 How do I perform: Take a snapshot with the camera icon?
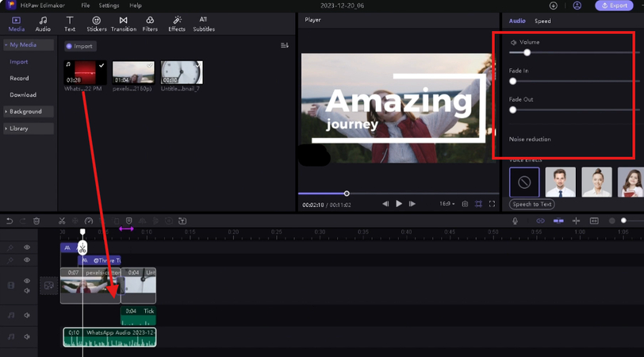tap(465, 204)
